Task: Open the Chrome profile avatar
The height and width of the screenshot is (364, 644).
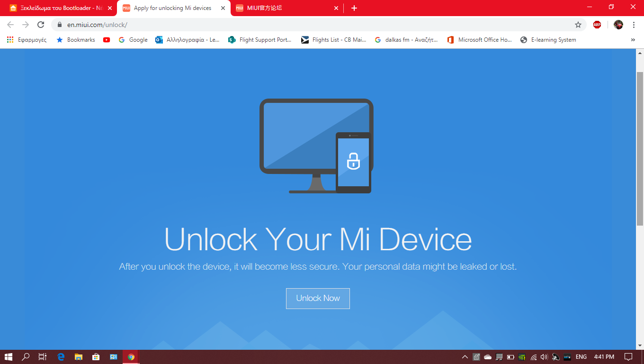Action: tap(618, 25)
